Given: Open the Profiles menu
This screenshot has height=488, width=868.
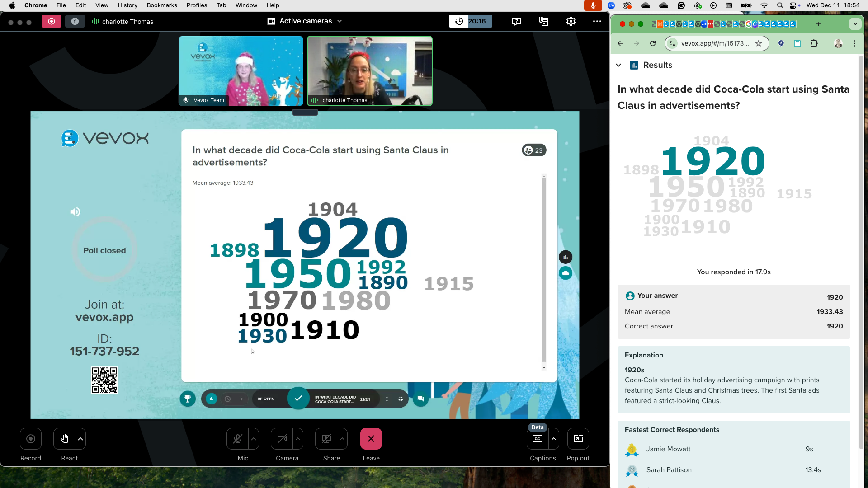Looking at the screenshot, I should pyautogui.click(x=197, y=5).
